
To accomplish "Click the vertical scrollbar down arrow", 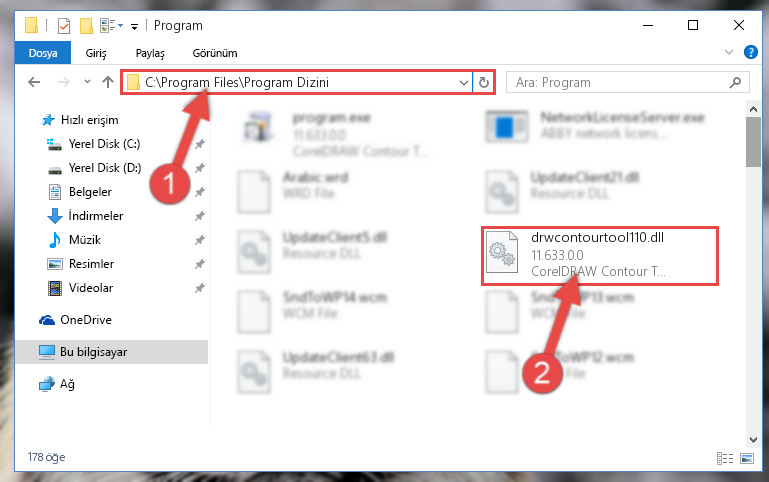I will [x=753, y=440].
